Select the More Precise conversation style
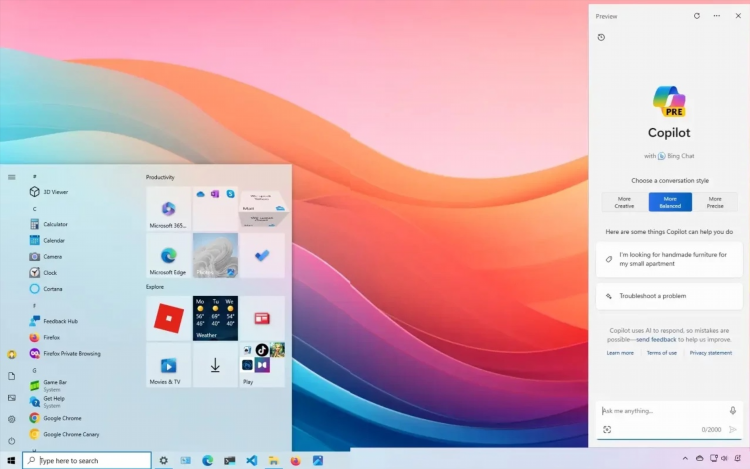This screenshot has width=750, height=469. point(715,202)
